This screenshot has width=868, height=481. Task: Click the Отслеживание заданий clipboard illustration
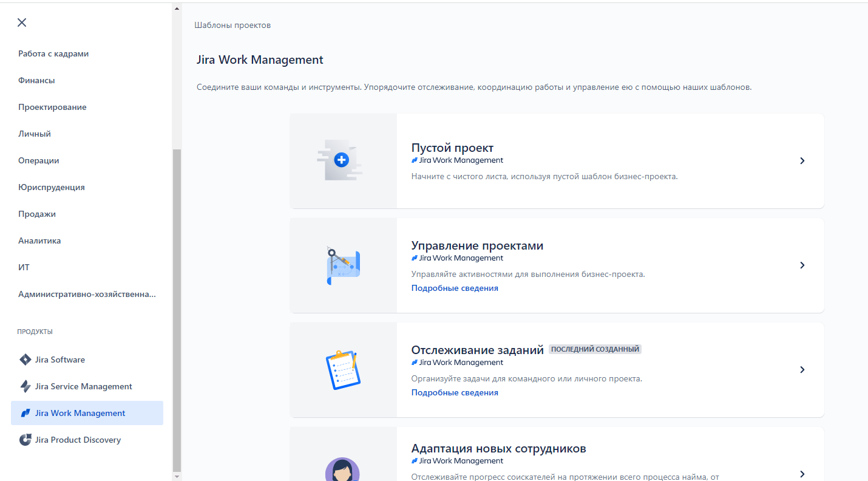tap(344, 370)
